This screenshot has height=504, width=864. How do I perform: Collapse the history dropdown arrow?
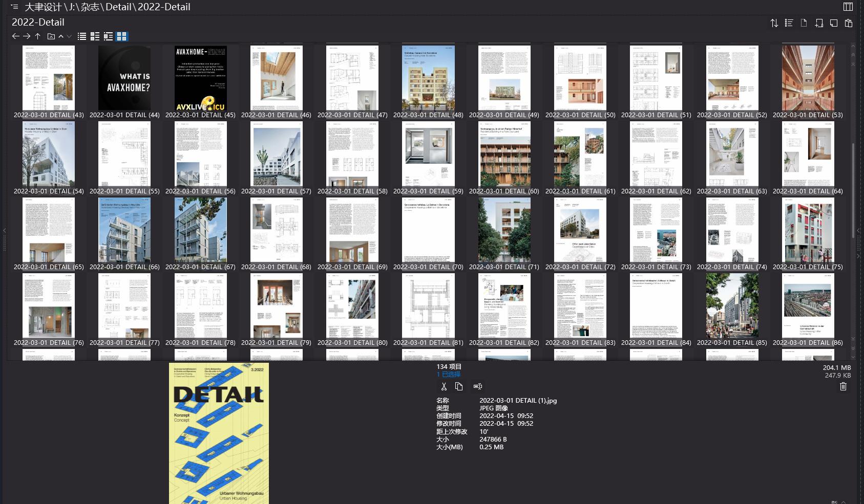point(69,36)
